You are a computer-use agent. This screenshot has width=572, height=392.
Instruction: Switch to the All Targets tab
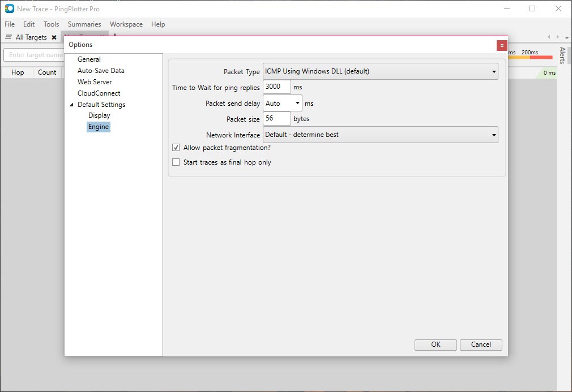[x=31, y=37]
